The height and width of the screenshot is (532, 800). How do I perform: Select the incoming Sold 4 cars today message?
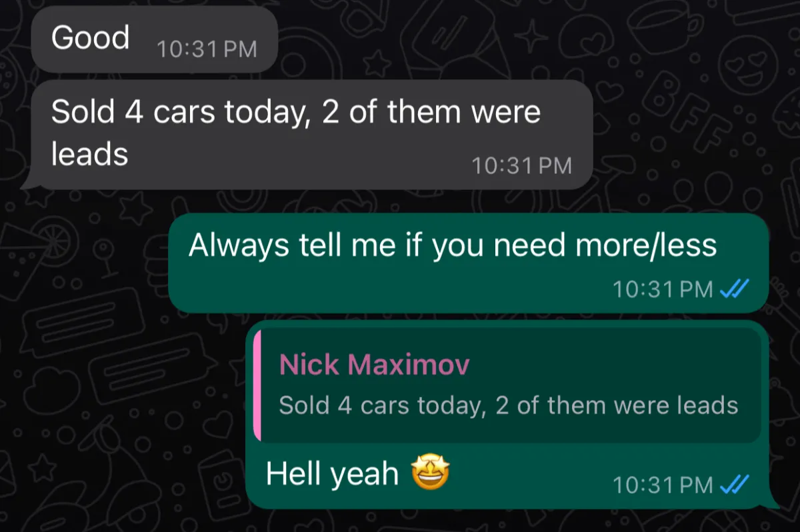point(312,135)
